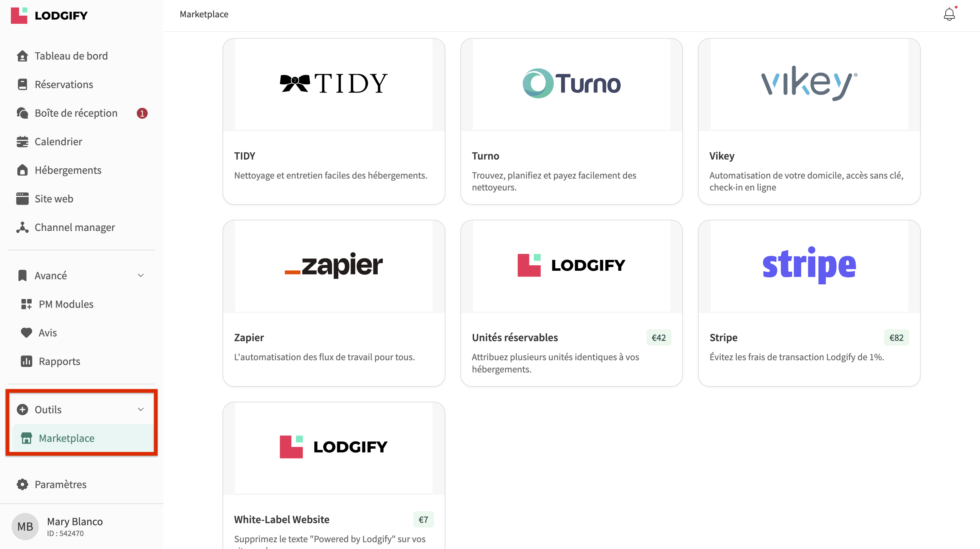Click the Zapier logo card
Image resolution: width=980 pixels, height=549 pixels.
(333, 266)
